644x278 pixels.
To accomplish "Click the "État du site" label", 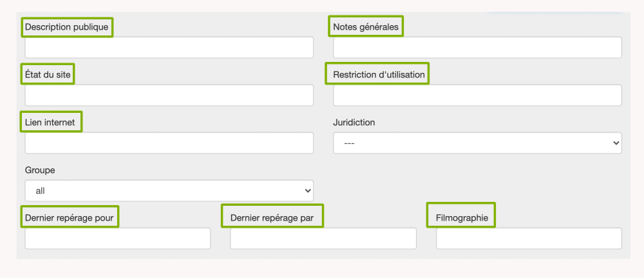I will coord(48,75).
